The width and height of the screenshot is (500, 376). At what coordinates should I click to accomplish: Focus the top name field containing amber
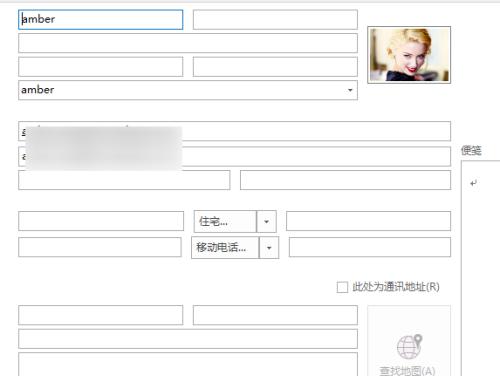click(x=101, y=20)
